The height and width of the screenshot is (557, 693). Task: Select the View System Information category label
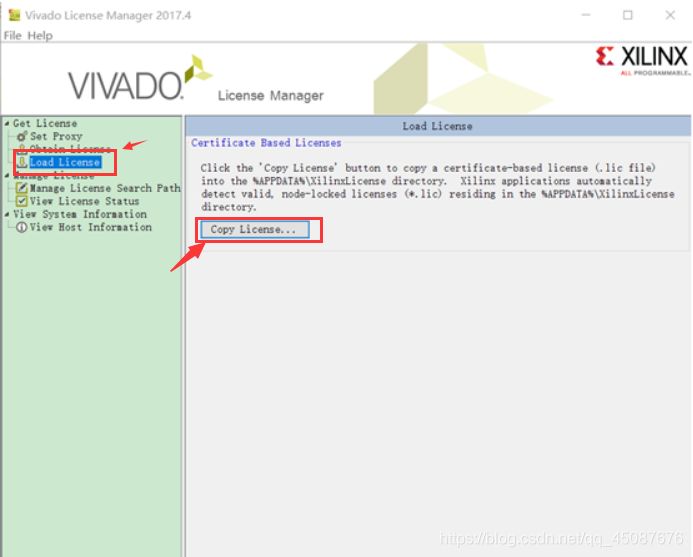click(x=80, y=214)
